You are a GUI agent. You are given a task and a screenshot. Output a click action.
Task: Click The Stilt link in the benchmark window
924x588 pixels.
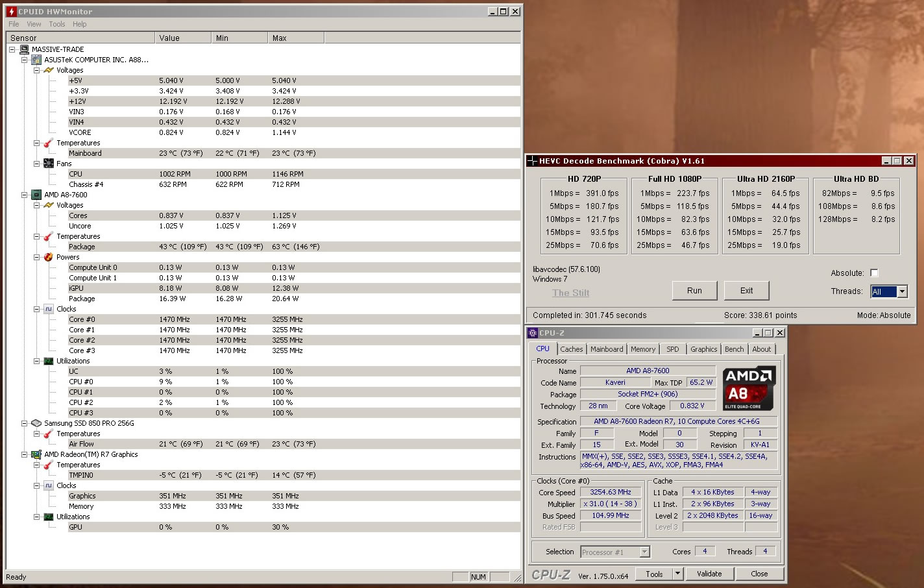click(x=570, y=293)
